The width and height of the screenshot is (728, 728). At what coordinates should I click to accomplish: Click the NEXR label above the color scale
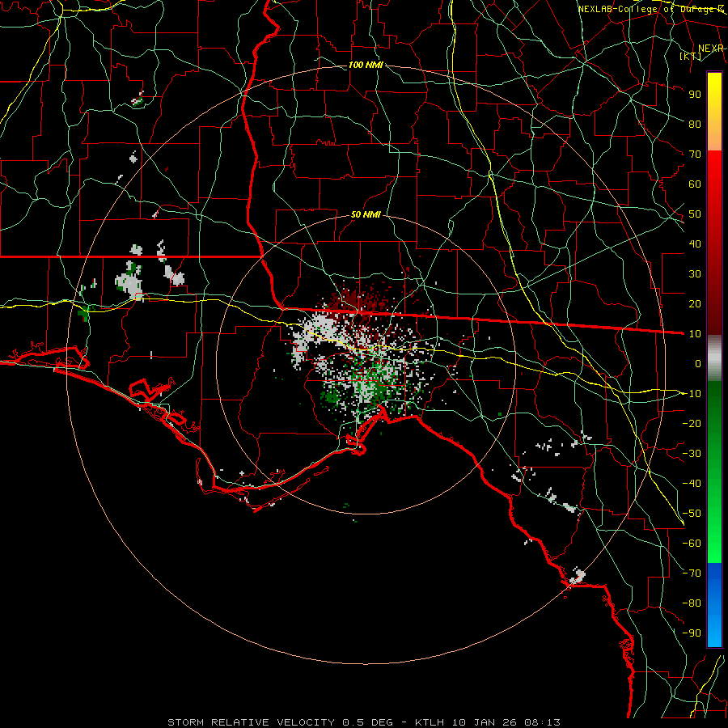pyautogui.click(x=710, y=49)
